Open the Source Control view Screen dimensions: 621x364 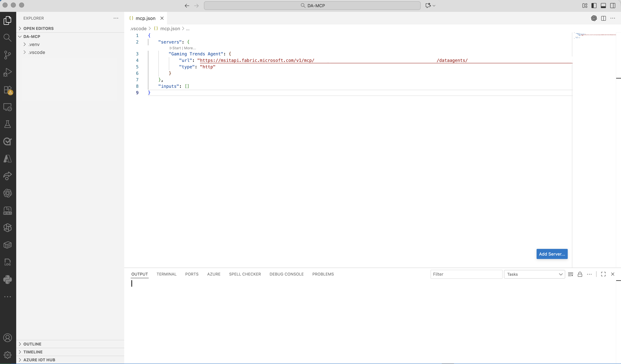coord(7,55)
